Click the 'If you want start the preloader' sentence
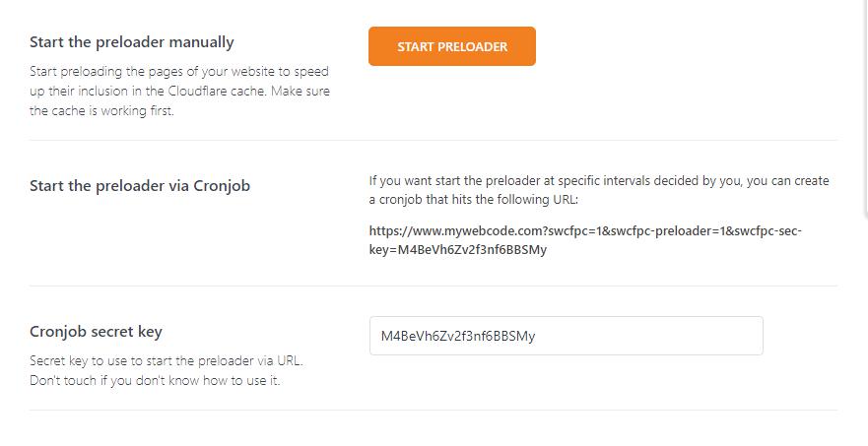 point(599,181)
